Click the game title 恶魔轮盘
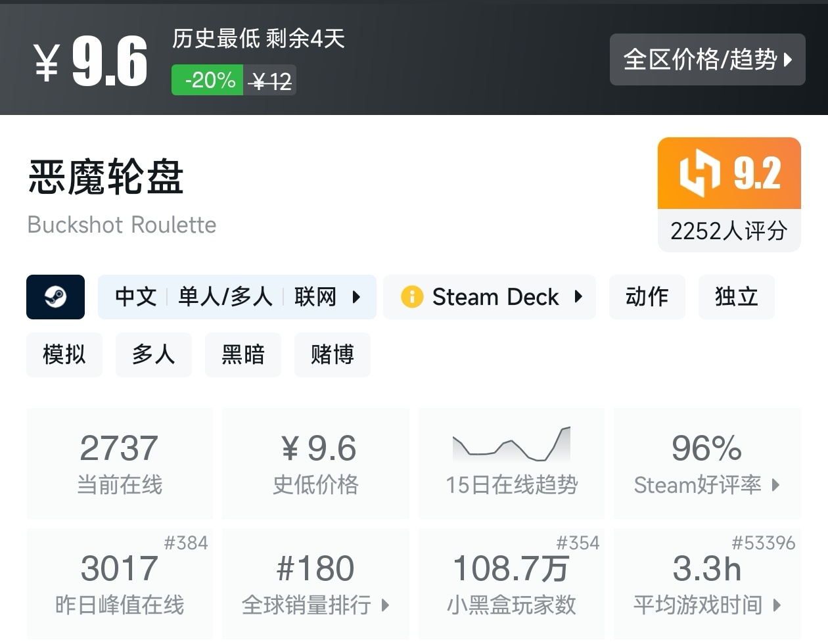Image resolution: width=828 pixels, height=644 pixels. pos(106,177)
